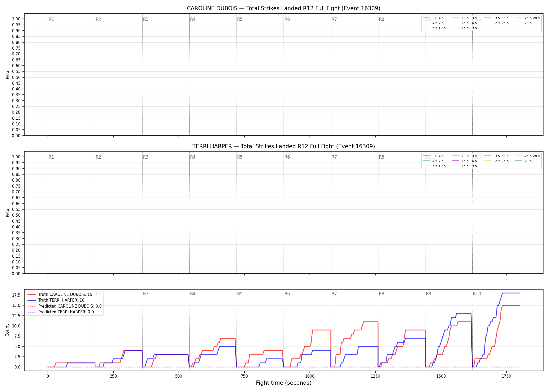Click the '0.25' tick on Terri Harper Prob axis
The image size is (549, 392).
point(16,244)
